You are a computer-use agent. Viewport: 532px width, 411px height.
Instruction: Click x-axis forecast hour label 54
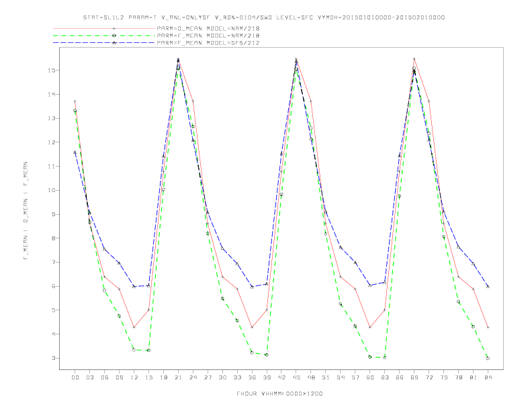pyautogui.click(x=341, y=377)
